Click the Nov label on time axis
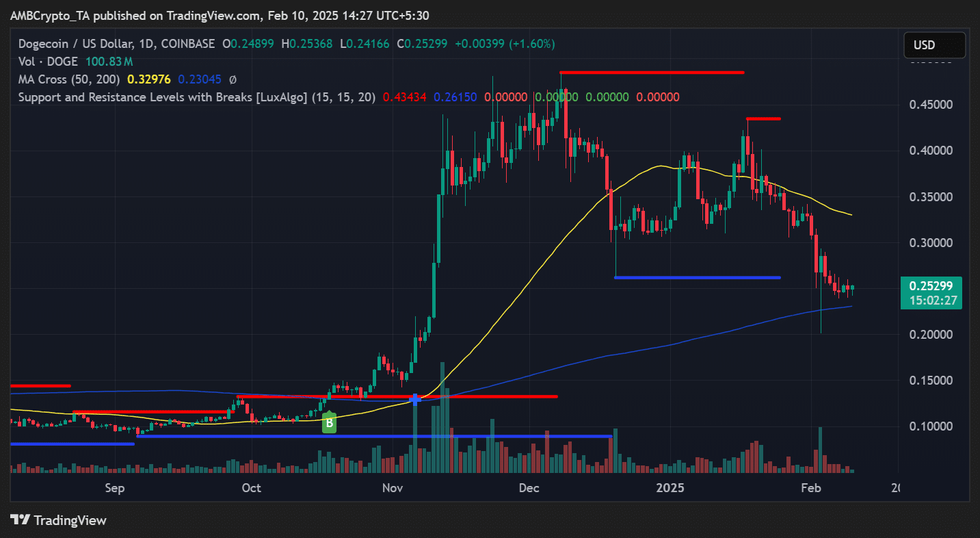Viewport: 980px width, 538px height. coord(393,488)
